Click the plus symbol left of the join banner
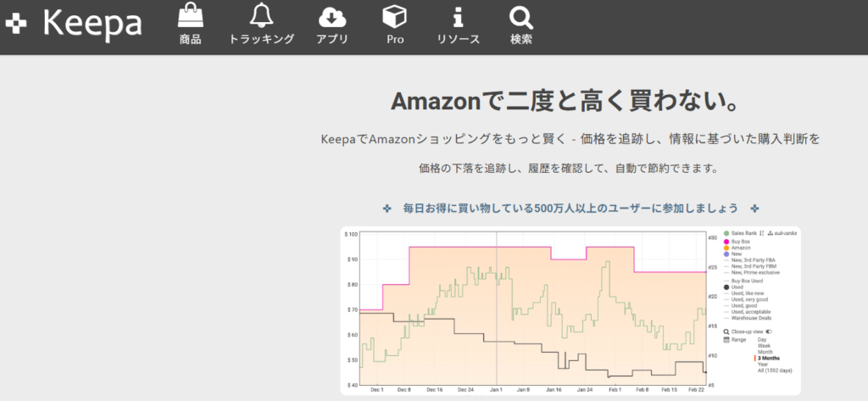This screenshot has height=401, width=868. (x=387, y=209)
